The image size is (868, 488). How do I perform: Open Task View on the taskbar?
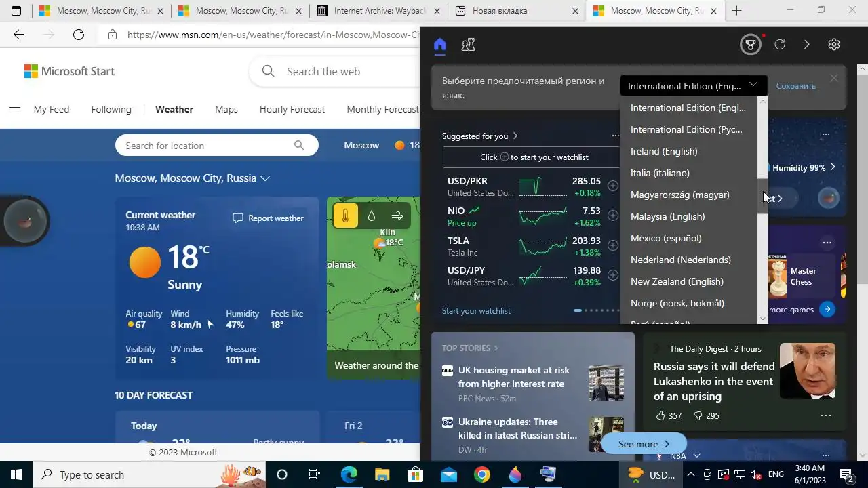315,474
